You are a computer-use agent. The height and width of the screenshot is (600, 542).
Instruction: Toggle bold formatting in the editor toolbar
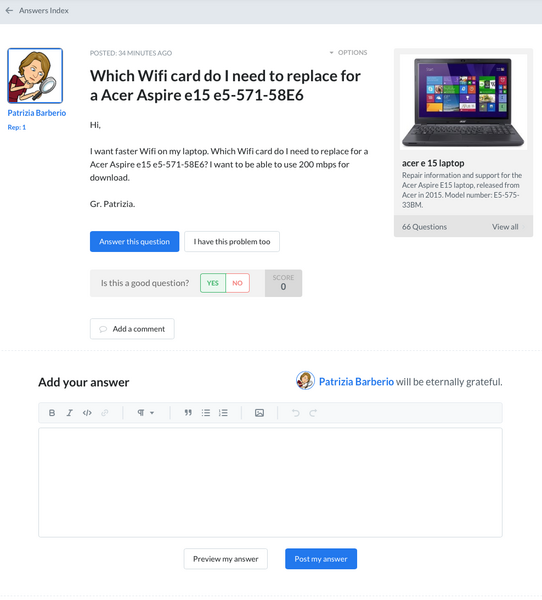(52, 412)
